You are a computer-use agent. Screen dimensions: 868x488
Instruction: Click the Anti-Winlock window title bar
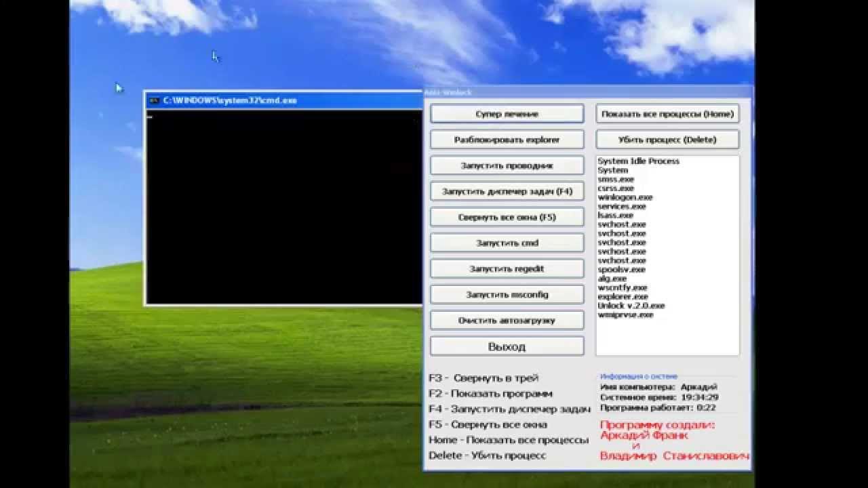[589, 92]
